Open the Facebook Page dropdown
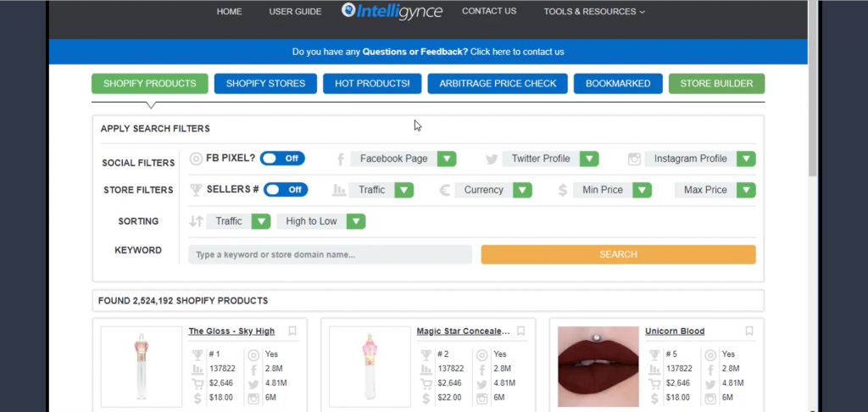Screen dimensions: 868x412 point(403,159)
